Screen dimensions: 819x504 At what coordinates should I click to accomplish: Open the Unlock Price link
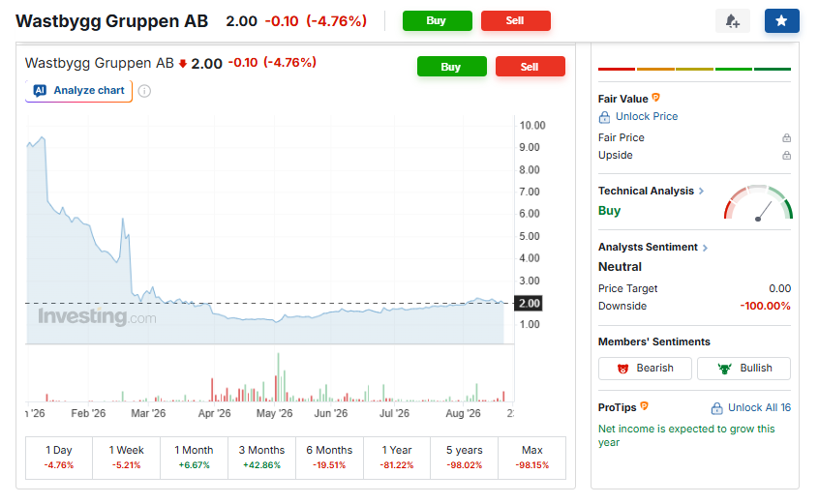(647, 116)
